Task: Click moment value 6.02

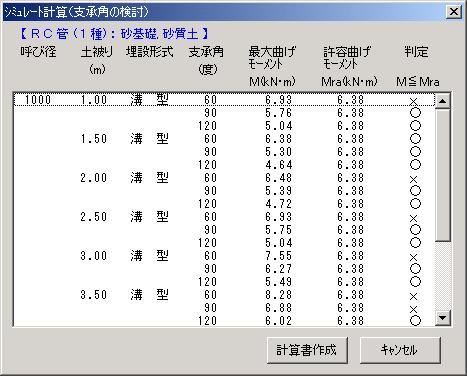Action: (279, 321)
